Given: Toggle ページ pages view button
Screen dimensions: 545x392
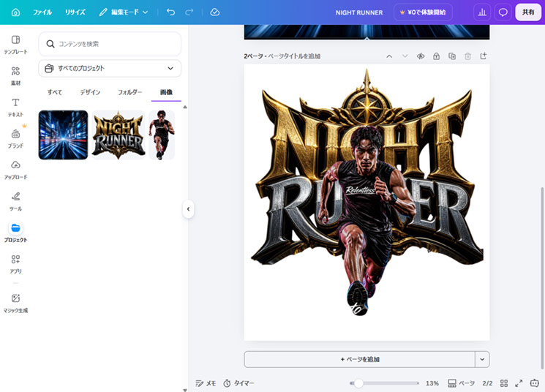Looking at the screenshot, I should click(x=461, y=383).
